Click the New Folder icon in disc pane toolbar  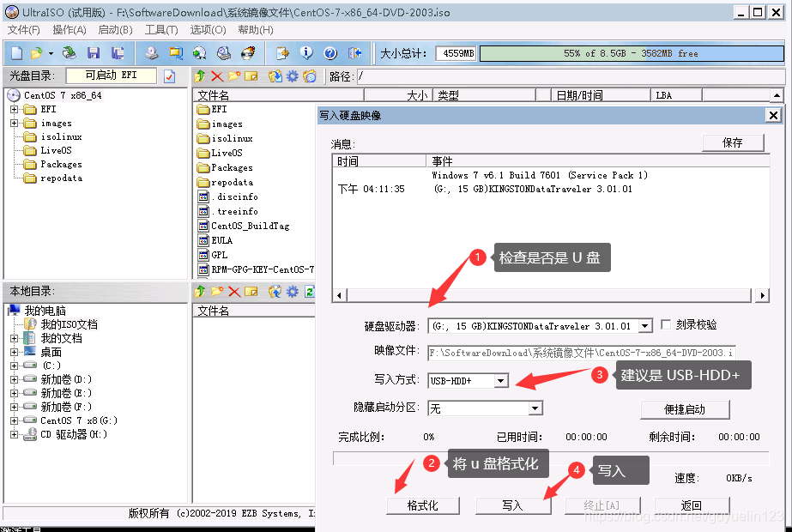(234, 76)
